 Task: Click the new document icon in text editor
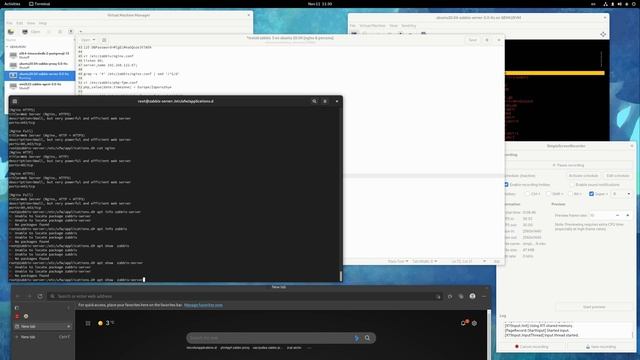[104, 40]
